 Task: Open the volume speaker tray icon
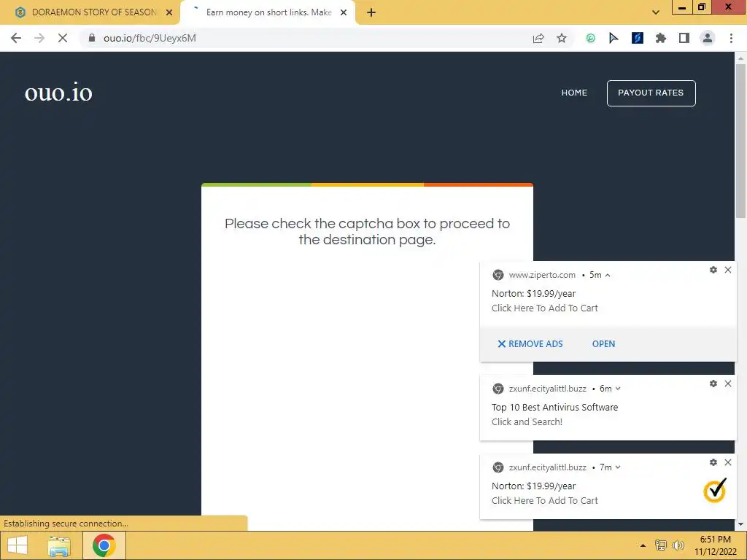coord(678,545)
